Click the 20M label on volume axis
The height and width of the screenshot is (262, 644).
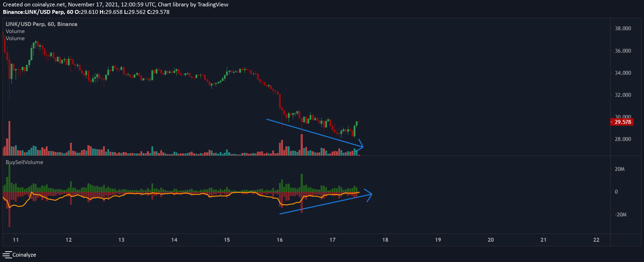point(620,169)
